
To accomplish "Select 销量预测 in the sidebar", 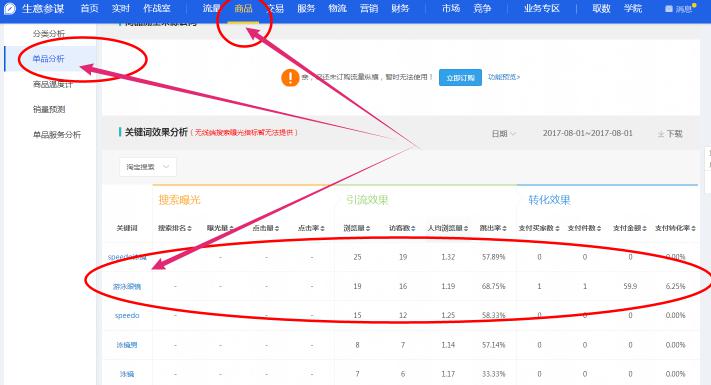I will [49, 109].
